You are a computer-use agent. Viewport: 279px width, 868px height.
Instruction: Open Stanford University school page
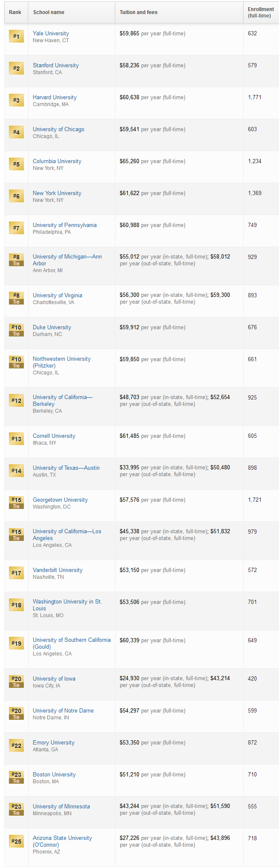coord(56,65)
